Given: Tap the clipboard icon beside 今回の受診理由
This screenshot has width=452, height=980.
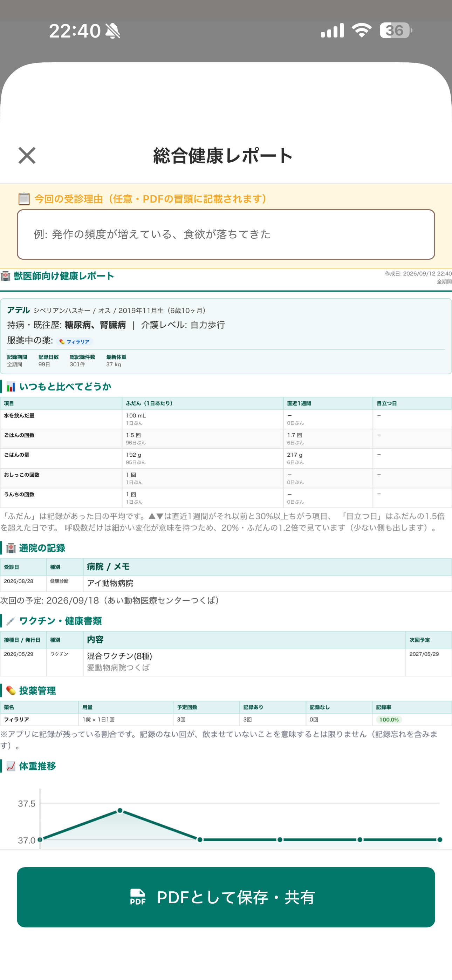Looking at the screenshot, I should [x=24, y=199].
